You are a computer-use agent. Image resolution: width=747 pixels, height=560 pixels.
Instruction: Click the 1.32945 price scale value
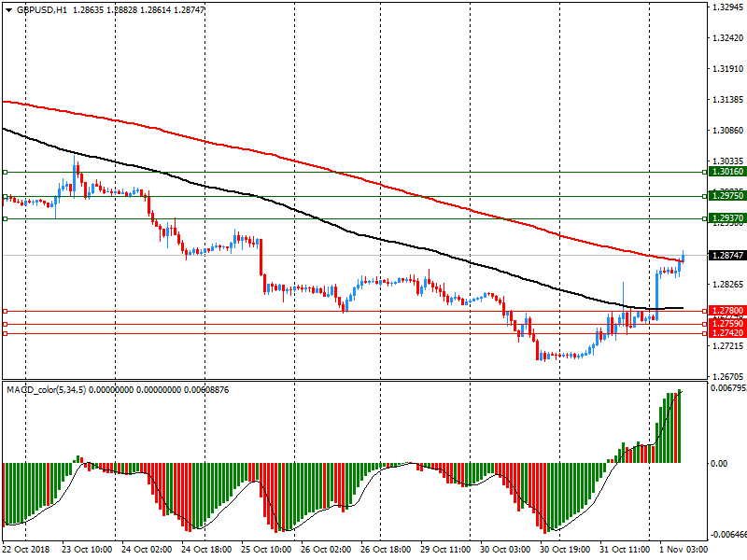(x=728, y=7)
